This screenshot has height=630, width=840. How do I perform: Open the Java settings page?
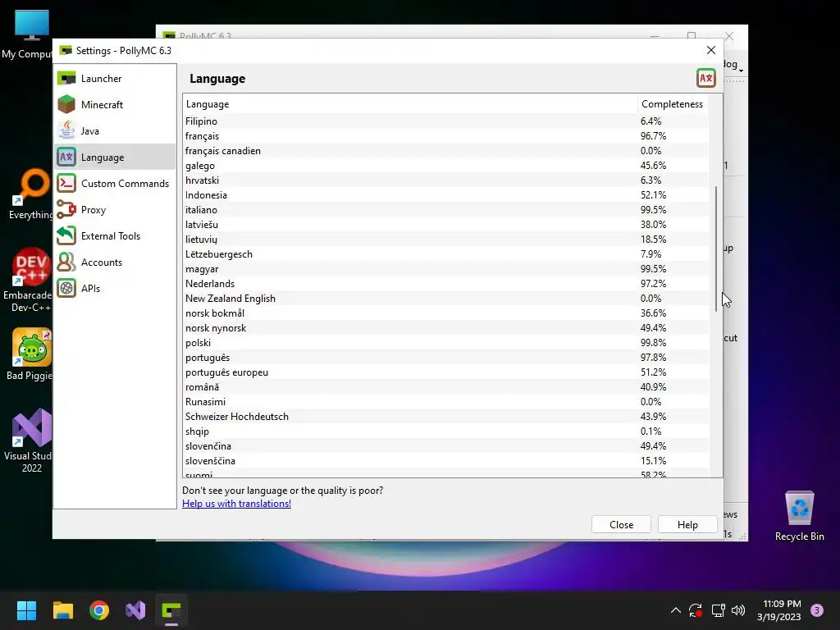[115, 131]
